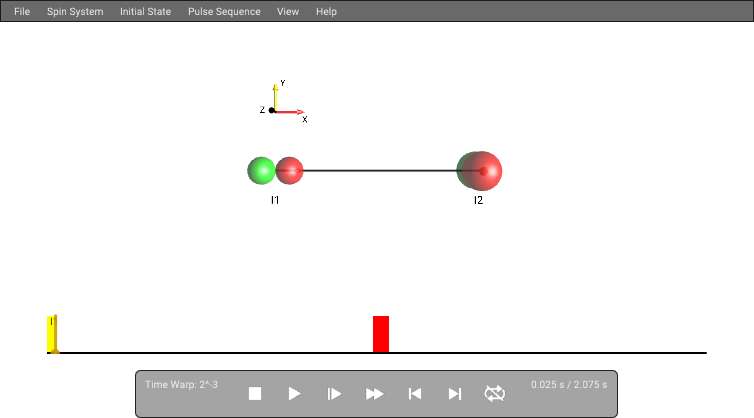
Task: Stop the simulation playback
Action: point(255,394)
